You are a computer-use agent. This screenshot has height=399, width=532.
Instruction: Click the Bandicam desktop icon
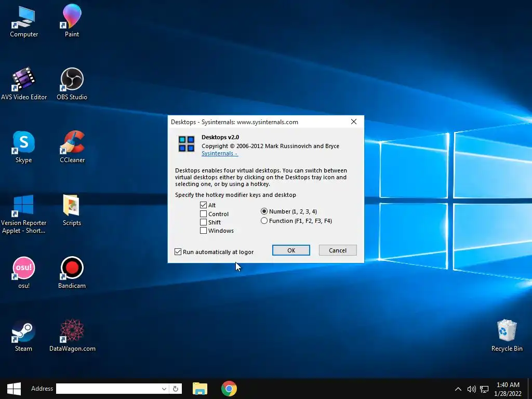pos(72,272)
